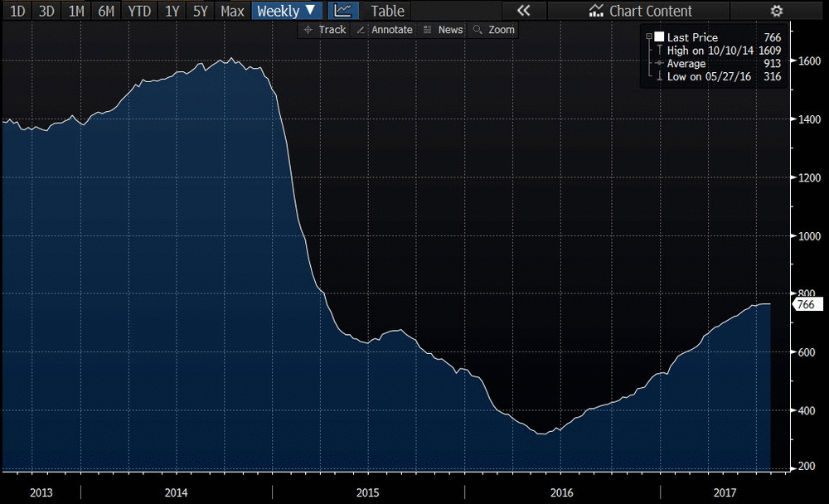
Task: Click the Average value 913 in legend
Action: point(773,64)
